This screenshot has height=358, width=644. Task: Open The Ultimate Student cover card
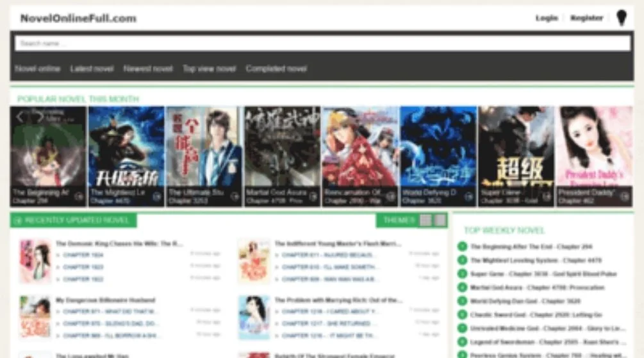coord(204,156)
